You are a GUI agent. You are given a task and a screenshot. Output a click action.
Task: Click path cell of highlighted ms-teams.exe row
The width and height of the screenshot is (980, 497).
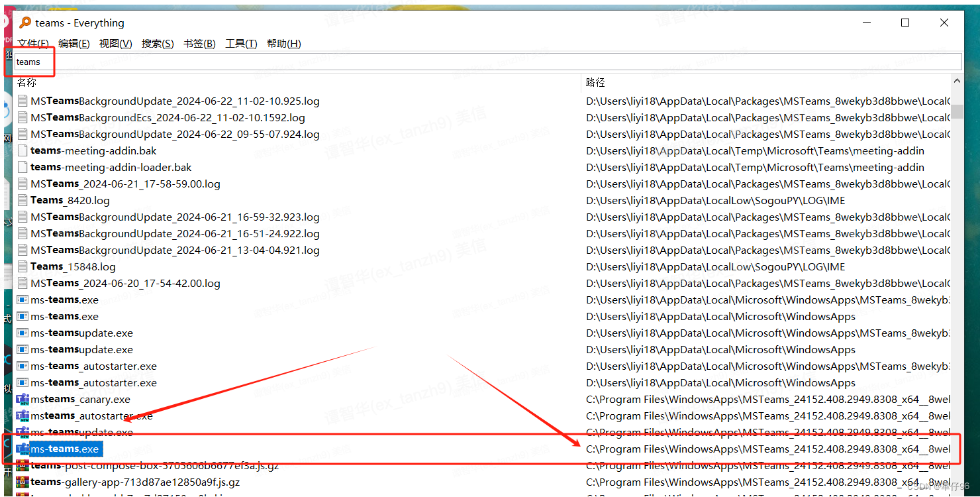(x=768, y=449)
